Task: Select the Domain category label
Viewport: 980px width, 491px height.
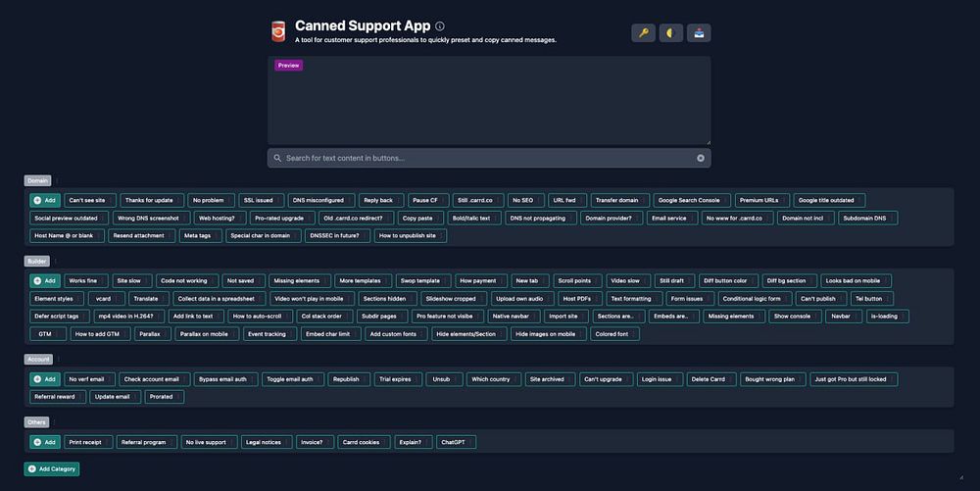Action: [37, 180]
